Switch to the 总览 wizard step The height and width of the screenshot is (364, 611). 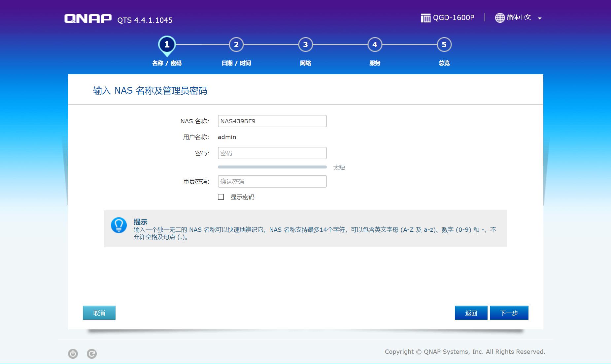[x=444, y=44]
